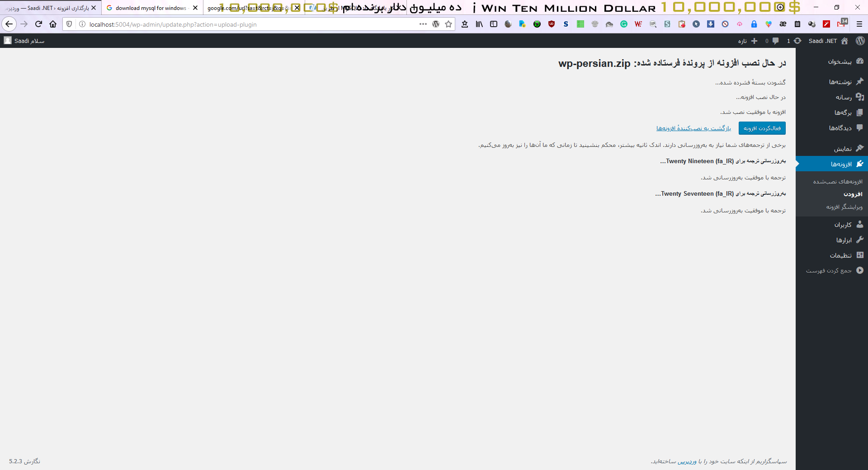This screenshot has height=470, width=868.
Task: Toggle tracking protection shield in address bar
Action: coord(69,24)
